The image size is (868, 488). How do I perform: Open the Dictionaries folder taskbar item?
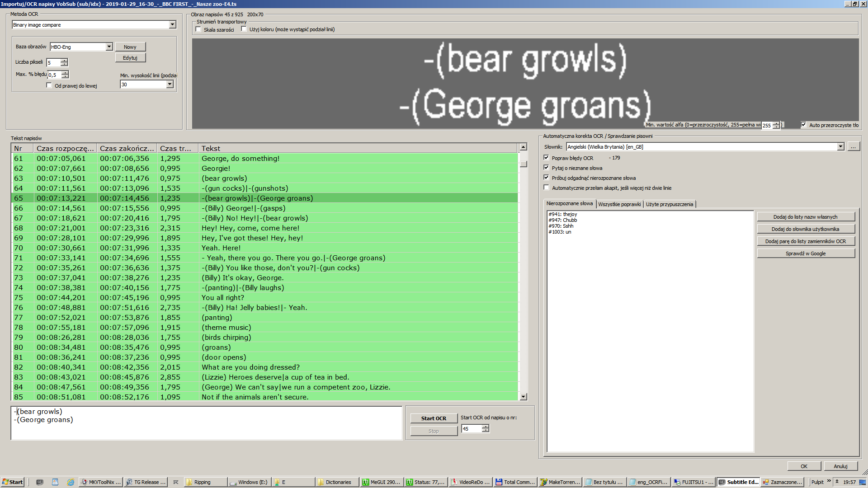click(x=337, y=482)
